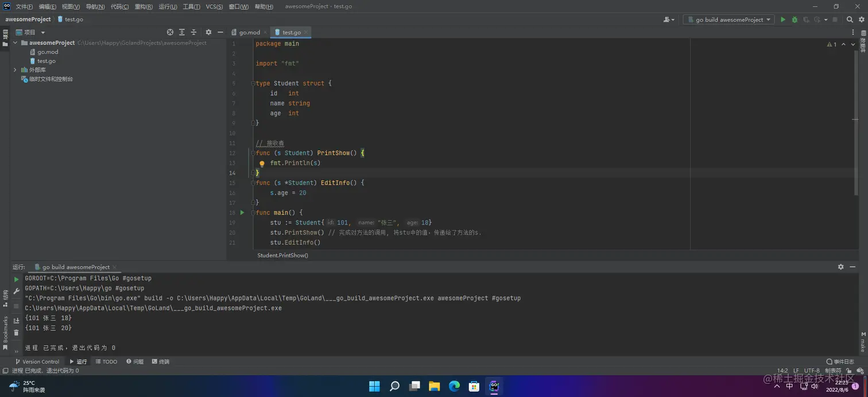Fold EditInfo function at line 15

point(253,183)
